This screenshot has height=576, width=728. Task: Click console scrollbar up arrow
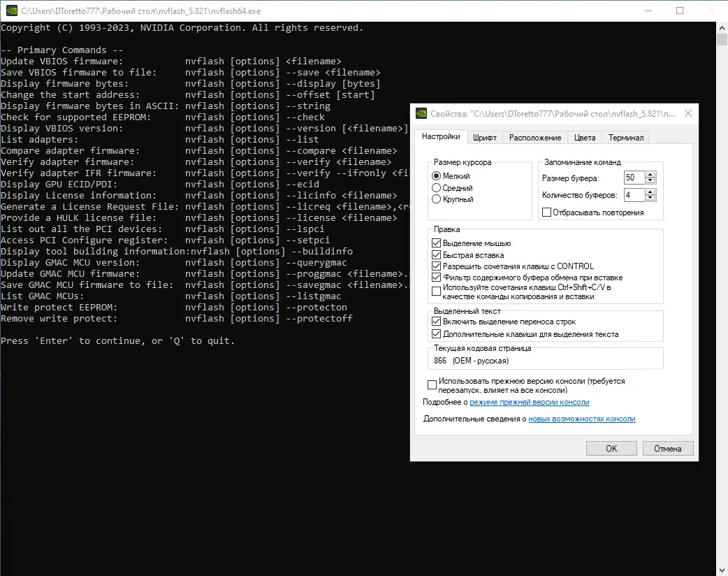(x=722, y=27)
